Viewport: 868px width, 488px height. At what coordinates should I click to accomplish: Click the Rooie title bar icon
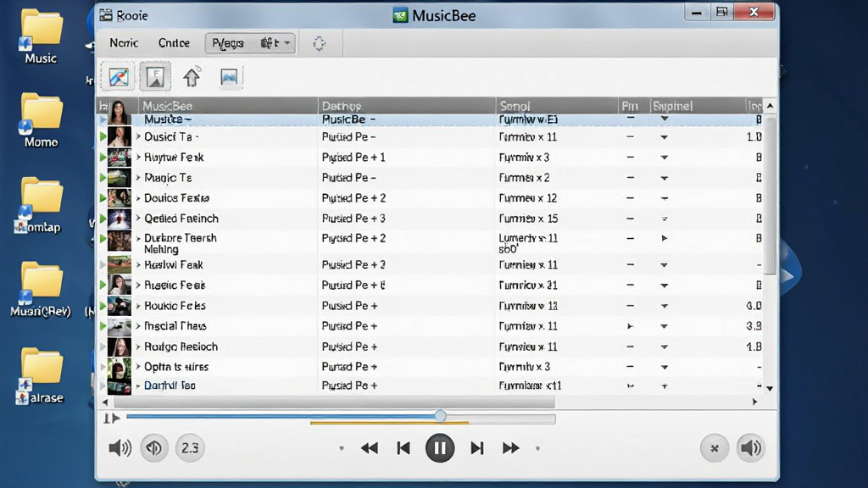coord(106,15)
